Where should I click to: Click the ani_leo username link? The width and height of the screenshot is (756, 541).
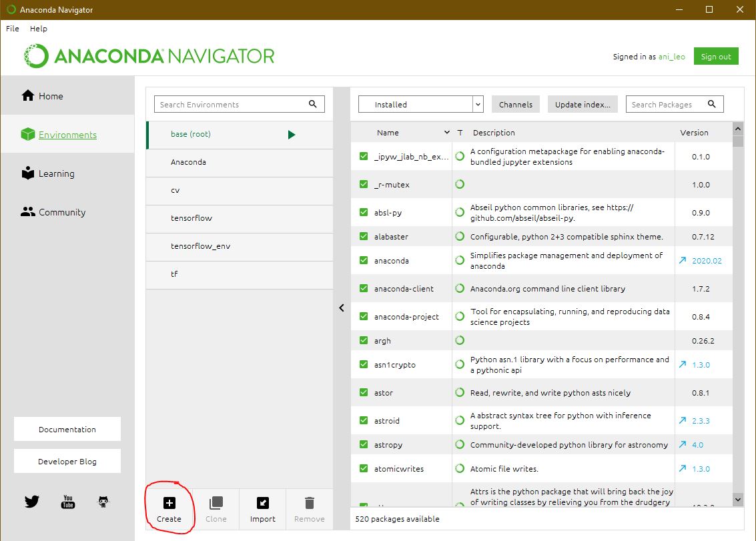coord(672,57)
